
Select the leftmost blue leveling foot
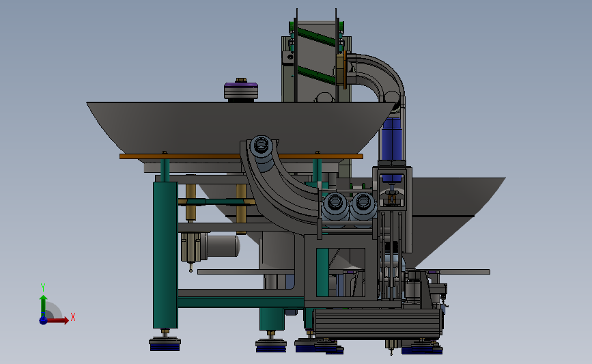(165, 344)
